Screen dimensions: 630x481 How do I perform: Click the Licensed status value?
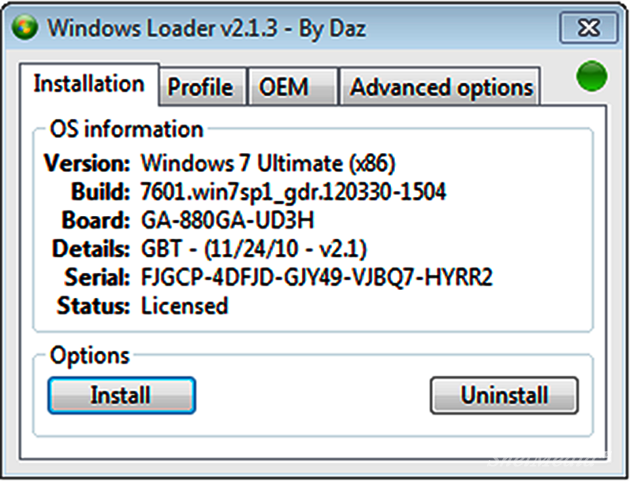[x=184, y=306]
